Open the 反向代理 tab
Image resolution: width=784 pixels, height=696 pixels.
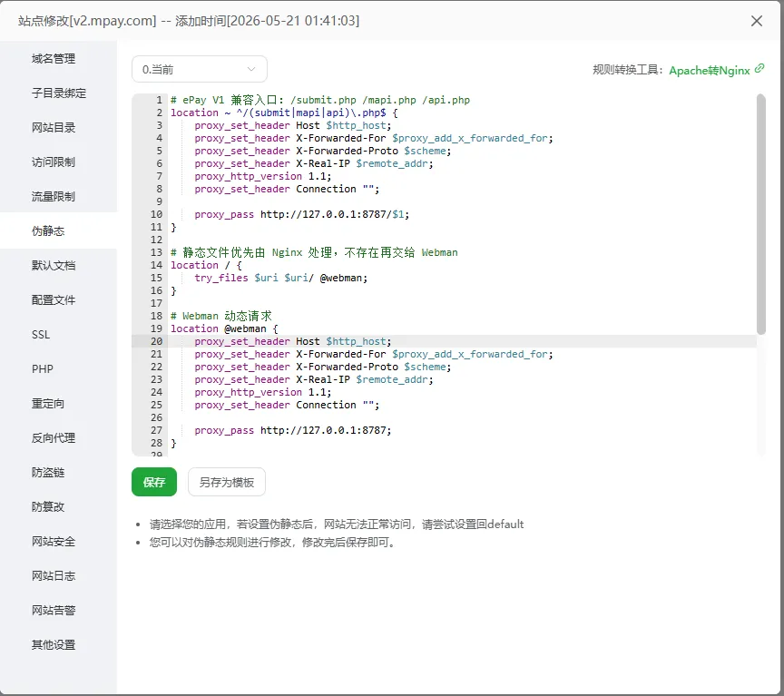tap(54, 438)
